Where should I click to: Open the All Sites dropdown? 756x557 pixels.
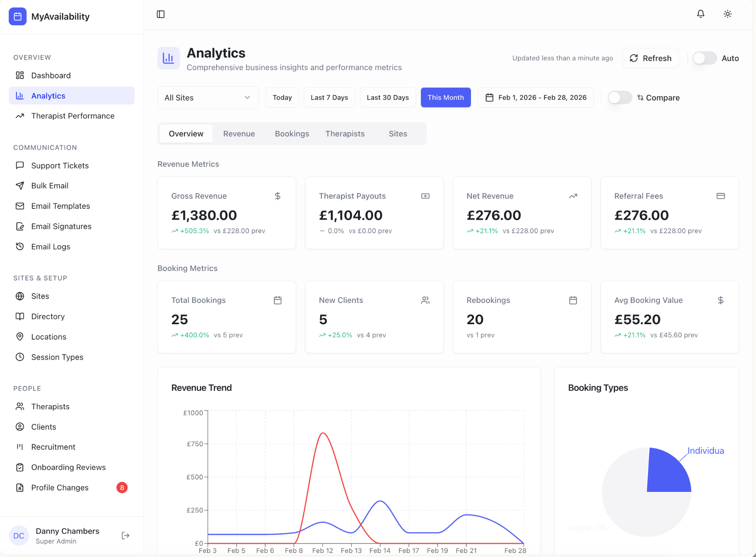208,98
